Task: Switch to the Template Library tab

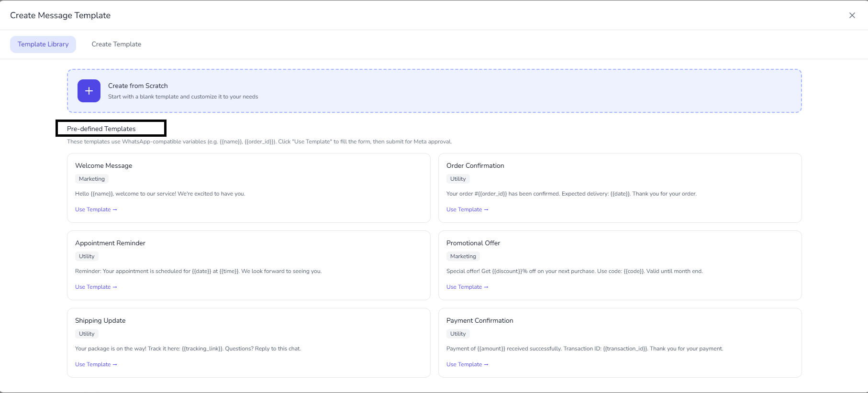Action: click(x=43, y=44)
